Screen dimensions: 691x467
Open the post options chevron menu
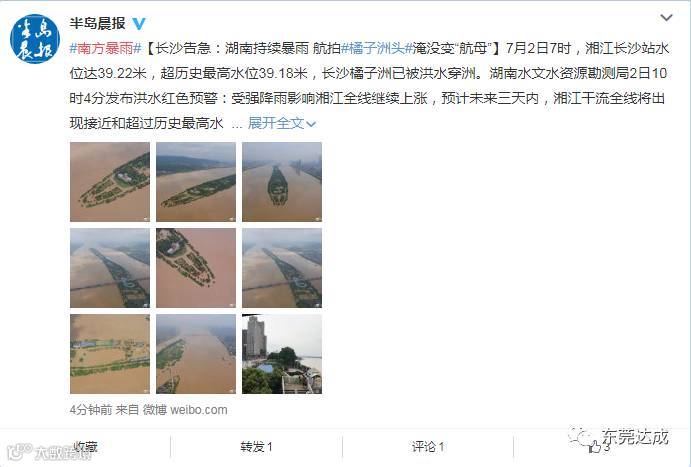666,18
